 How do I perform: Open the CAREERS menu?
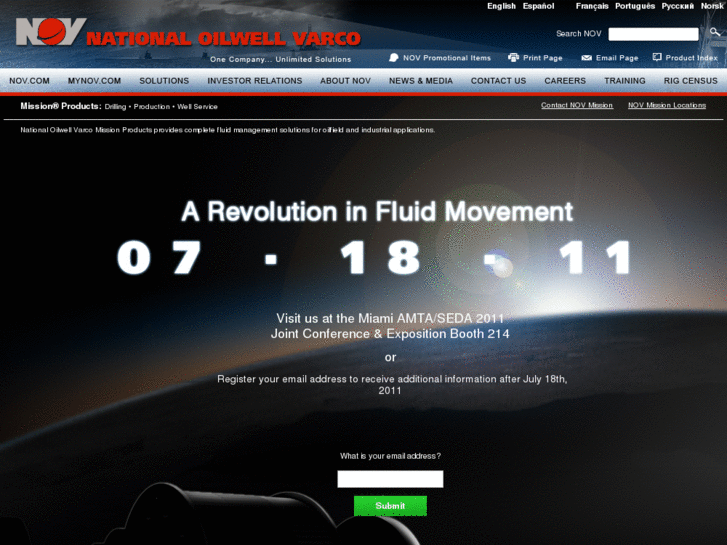[565, 81]
